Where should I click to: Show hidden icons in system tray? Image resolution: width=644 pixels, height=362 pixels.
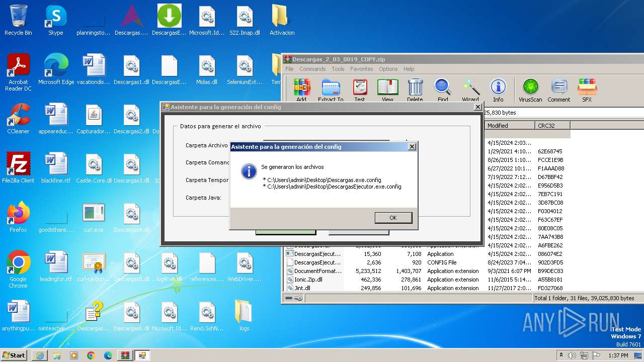pos(562,355)
